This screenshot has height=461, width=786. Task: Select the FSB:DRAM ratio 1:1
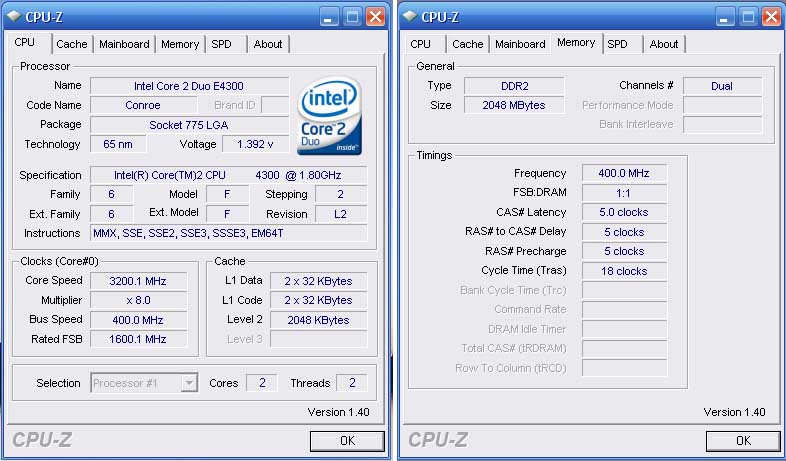click(x=624, y=193)
